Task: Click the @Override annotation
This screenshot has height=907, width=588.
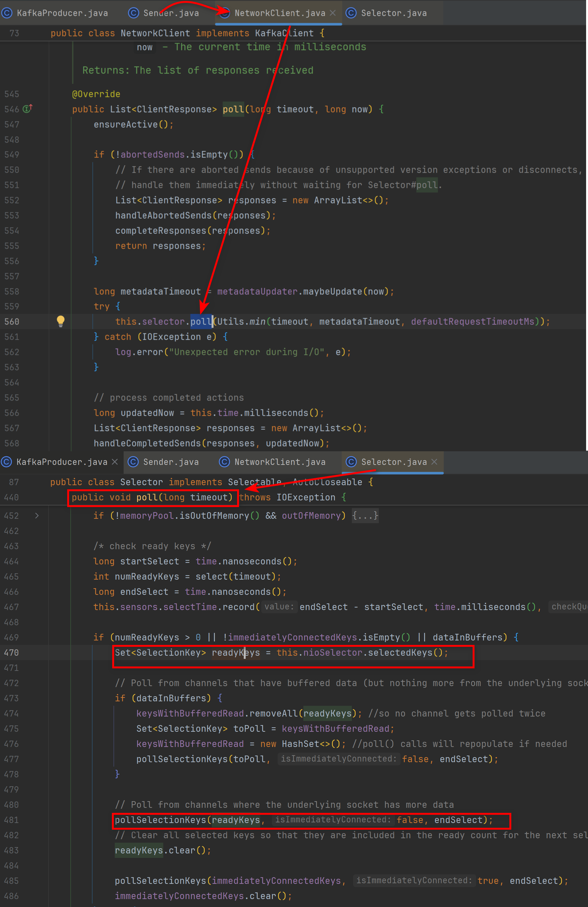Action: point(96,94)
